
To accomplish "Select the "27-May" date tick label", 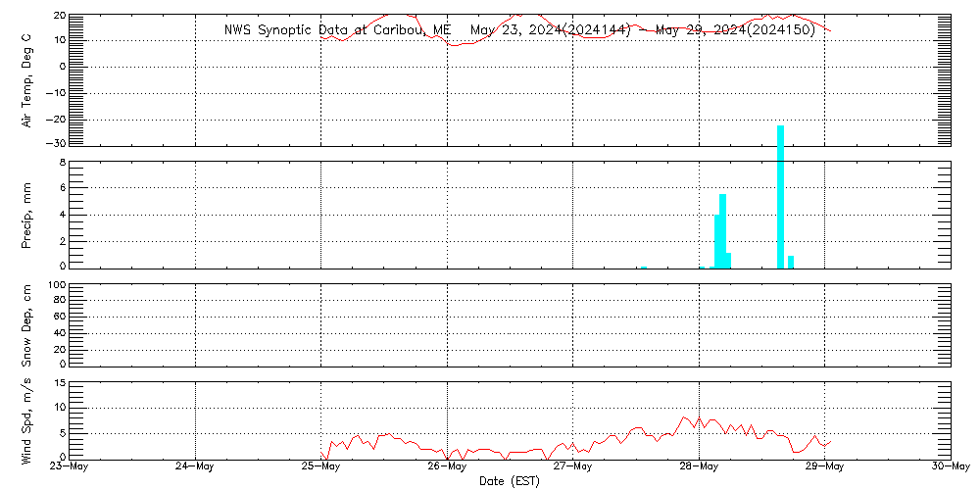I will 573,466.
